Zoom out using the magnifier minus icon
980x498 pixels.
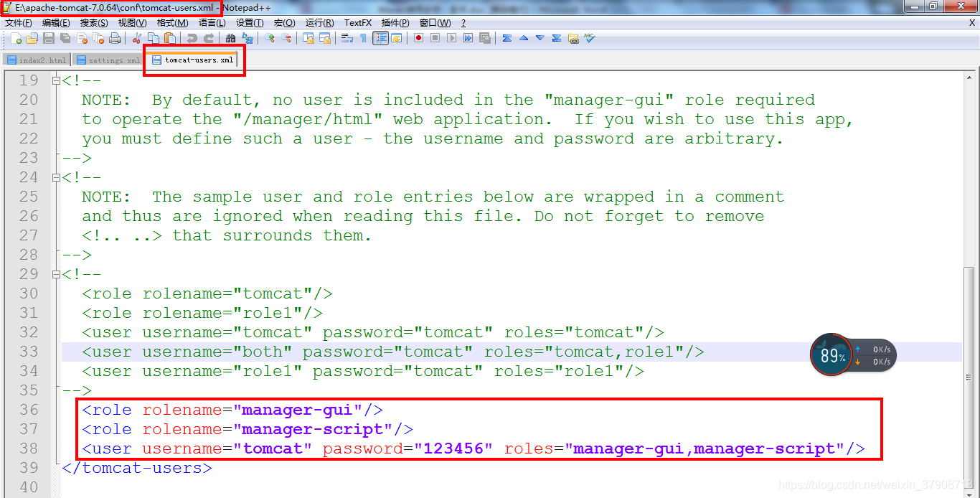point(286,38)
